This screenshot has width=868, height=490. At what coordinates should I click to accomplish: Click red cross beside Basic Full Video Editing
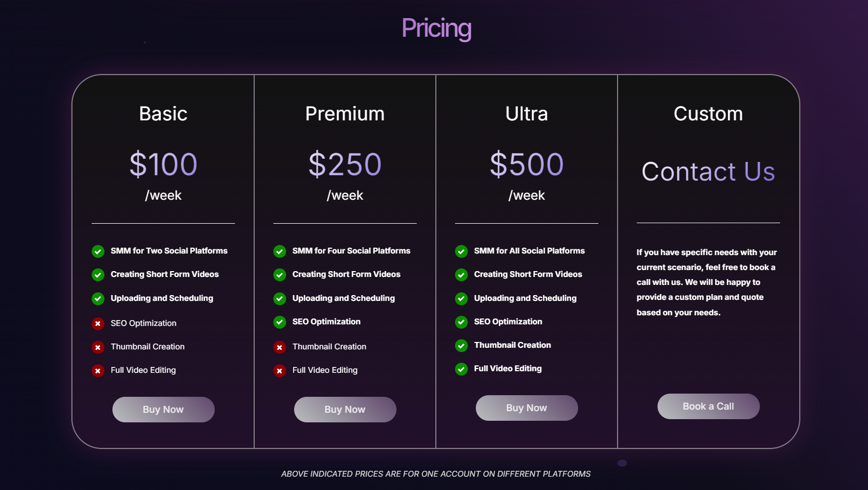[98, 371]
